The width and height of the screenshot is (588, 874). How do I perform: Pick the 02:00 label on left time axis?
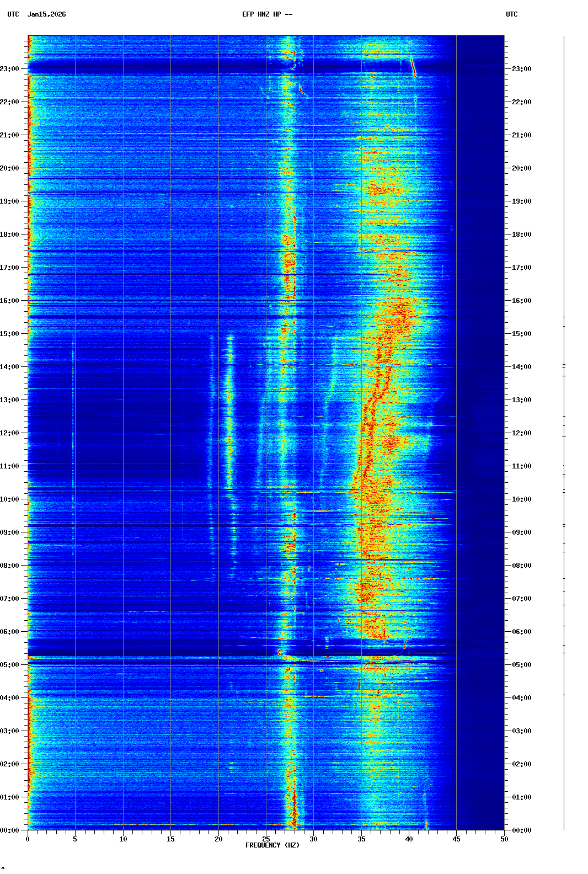(10, 764)
